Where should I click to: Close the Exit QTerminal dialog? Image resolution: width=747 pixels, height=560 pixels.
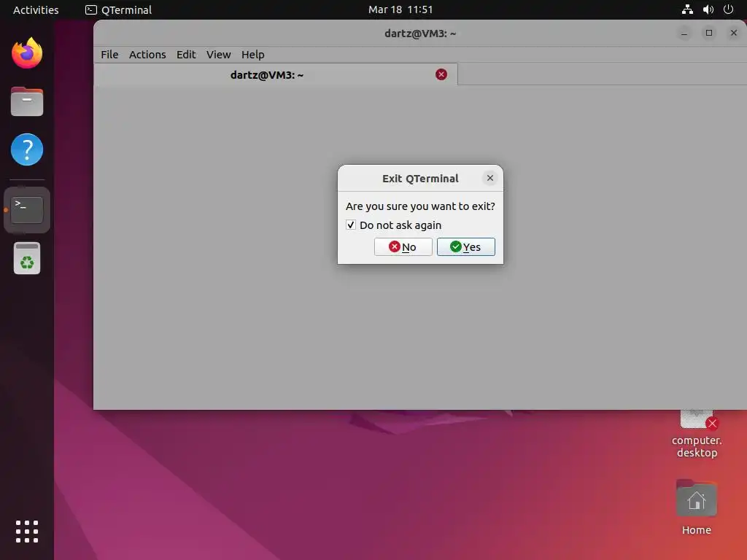point(489,178)
